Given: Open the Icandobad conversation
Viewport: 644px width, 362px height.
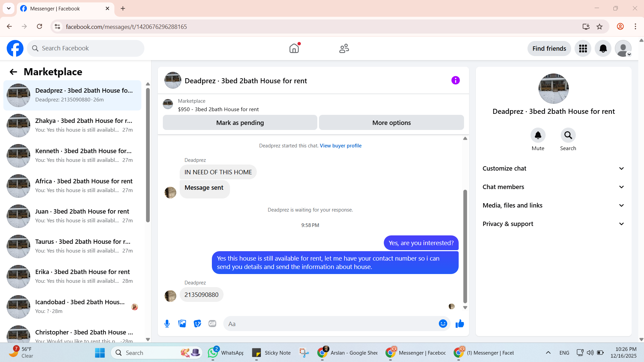Looking at the screenshot, I should 72,307.
